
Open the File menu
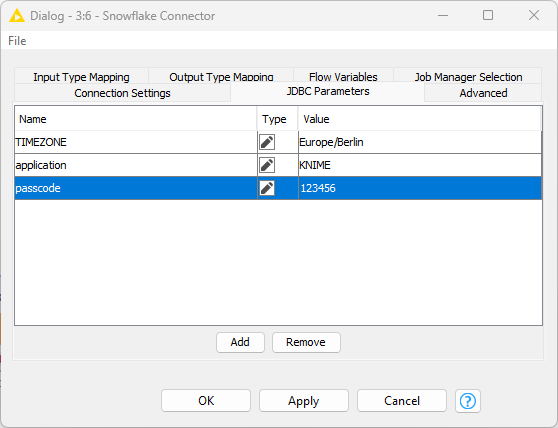click(17, 41)
